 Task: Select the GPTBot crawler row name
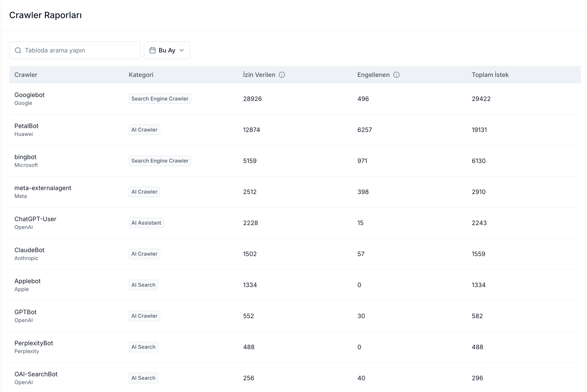coord(26,312)
